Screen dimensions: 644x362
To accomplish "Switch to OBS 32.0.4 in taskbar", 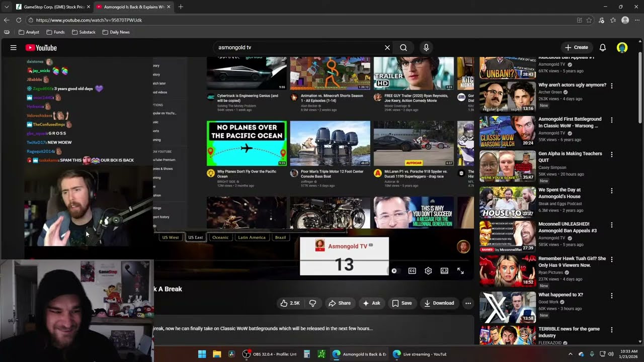I will (x=269, y=354).
